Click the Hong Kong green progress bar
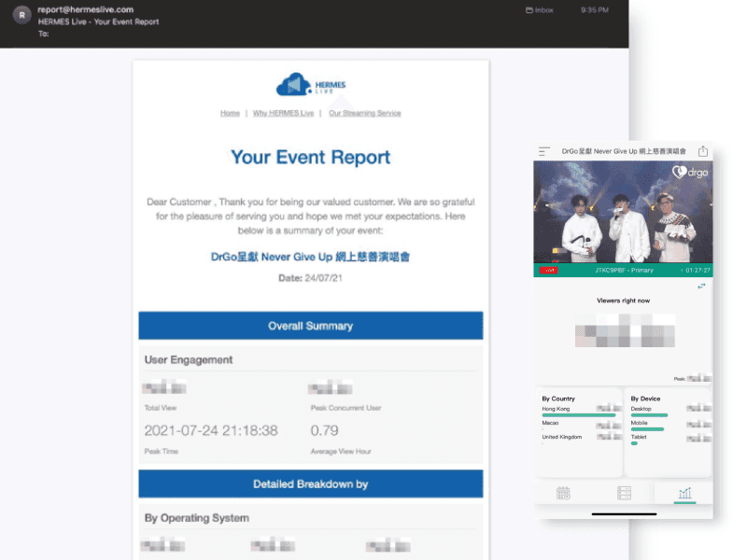 coord(578,415)
